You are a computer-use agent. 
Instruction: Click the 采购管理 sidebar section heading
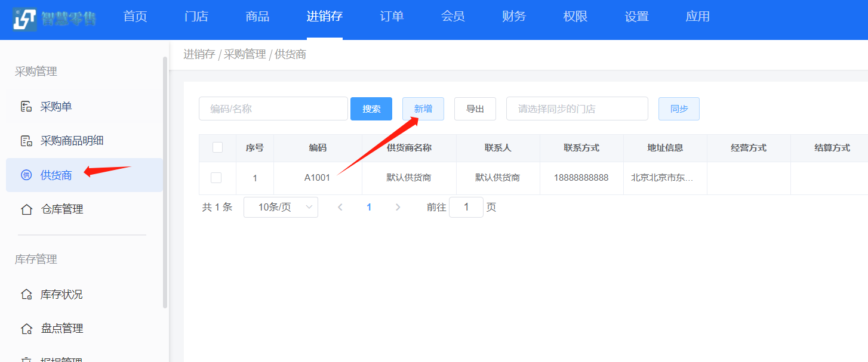coord(36,72)
